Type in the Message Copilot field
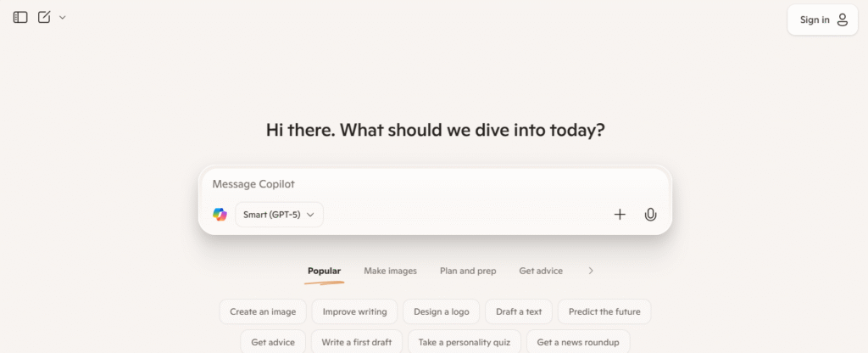Viewport: 868px width, 353px height. [424, 184]
